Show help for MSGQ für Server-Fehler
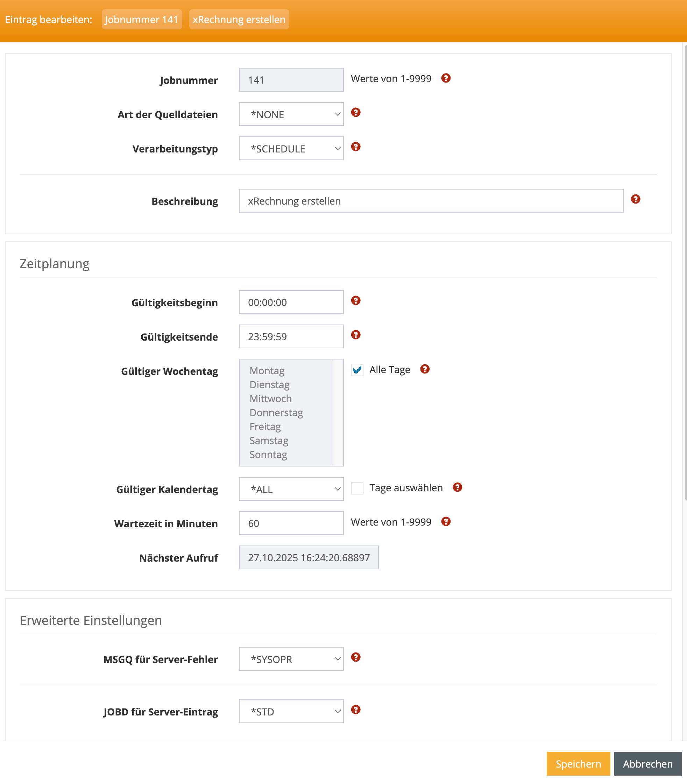Viewport: 687px width, 784px height. click(x=355, y=657)
